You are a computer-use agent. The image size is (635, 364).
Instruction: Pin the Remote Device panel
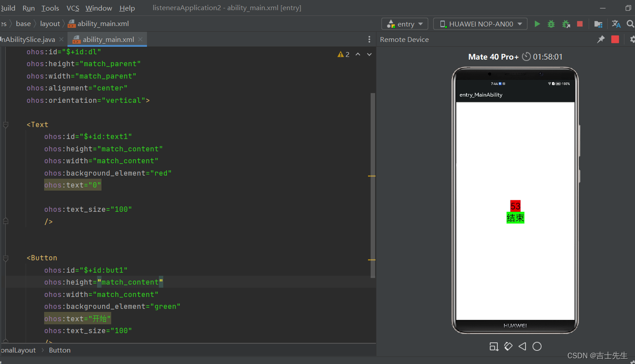pos(601,39)
